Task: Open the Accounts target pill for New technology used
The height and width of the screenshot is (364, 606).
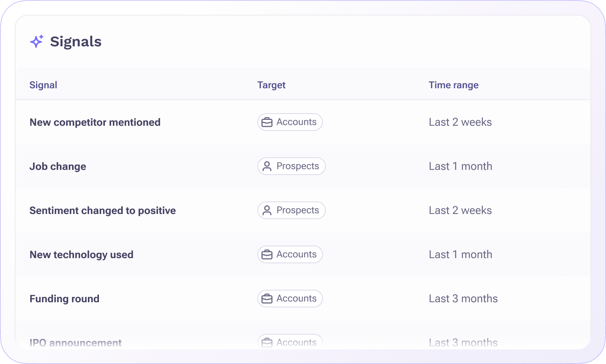Action: point(290,254)
